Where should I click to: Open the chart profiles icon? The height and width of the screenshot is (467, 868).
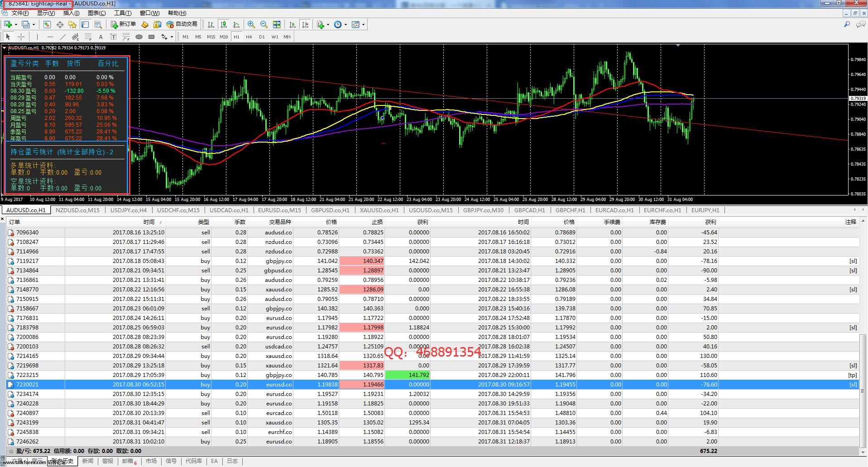coord(26,24)
